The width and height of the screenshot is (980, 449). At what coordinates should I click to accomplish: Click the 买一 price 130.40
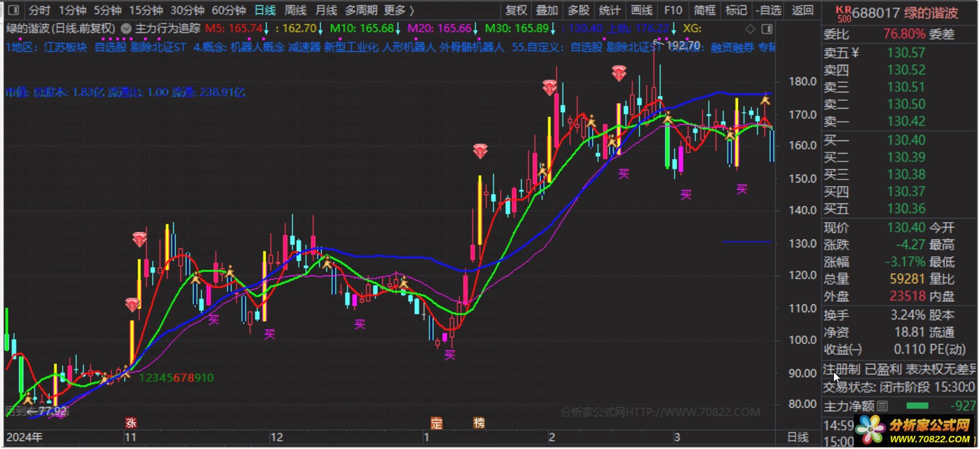906,140
